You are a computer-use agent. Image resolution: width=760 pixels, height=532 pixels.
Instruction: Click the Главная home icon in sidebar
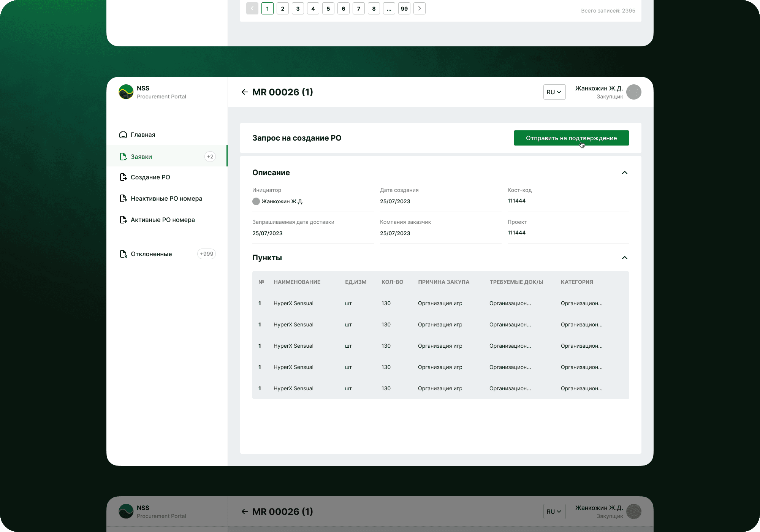coord(123,135)
